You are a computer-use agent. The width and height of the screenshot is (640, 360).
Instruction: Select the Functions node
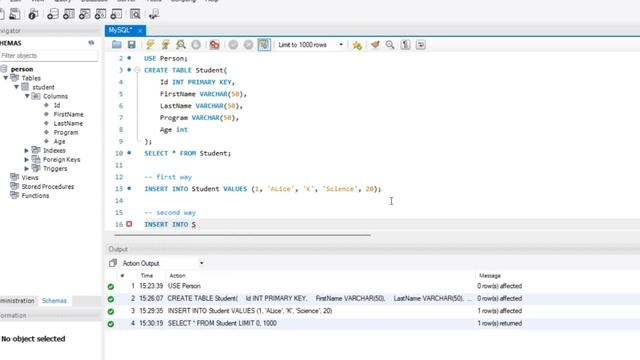pos(35,196)
